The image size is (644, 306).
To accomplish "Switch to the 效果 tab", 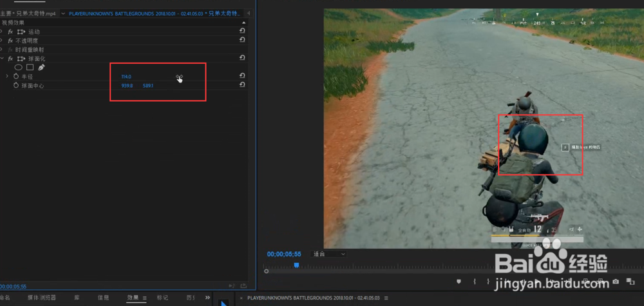I will [x=133, y=298].
